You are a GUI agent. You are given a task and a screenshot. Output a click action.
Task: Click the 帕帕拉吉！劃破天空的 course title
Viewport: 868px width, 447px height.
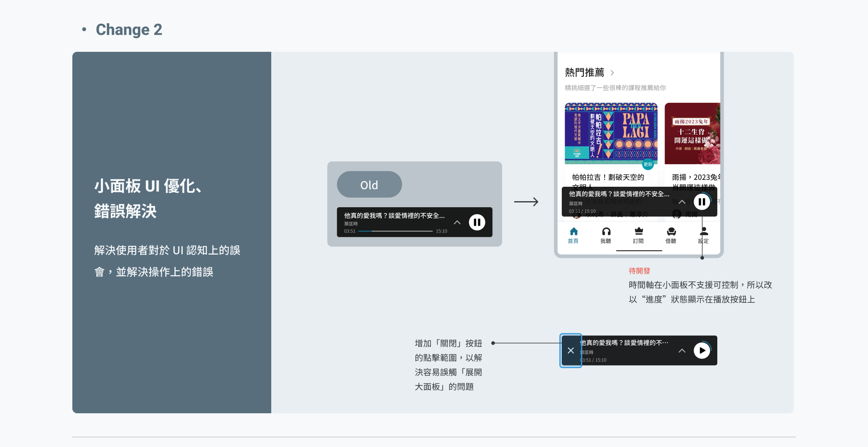coord(608,177)
